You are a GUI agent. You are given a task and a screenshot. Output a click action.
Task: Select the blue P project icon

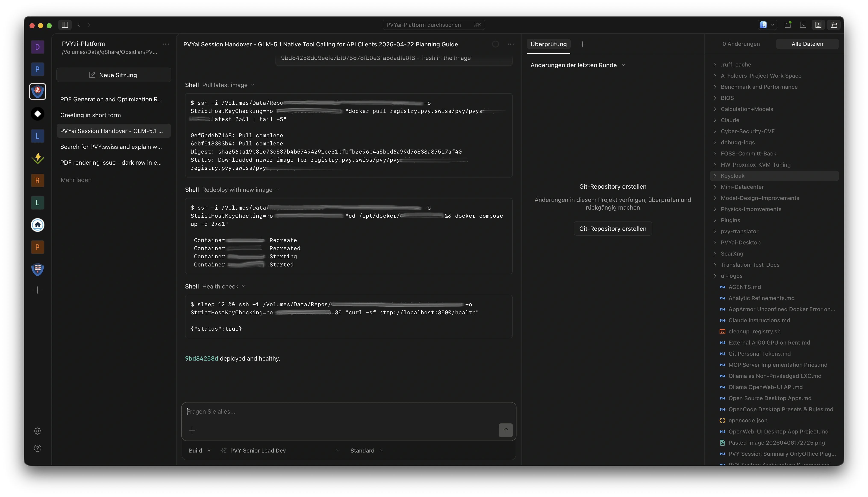click(x=38, y=69)
